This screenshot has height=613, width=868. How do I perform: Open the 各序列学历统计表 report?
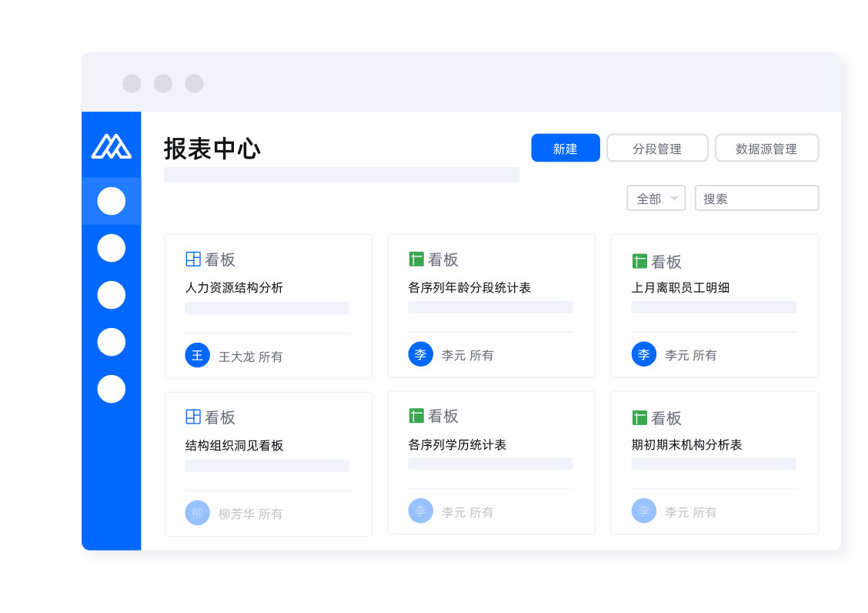coord(457,445)
